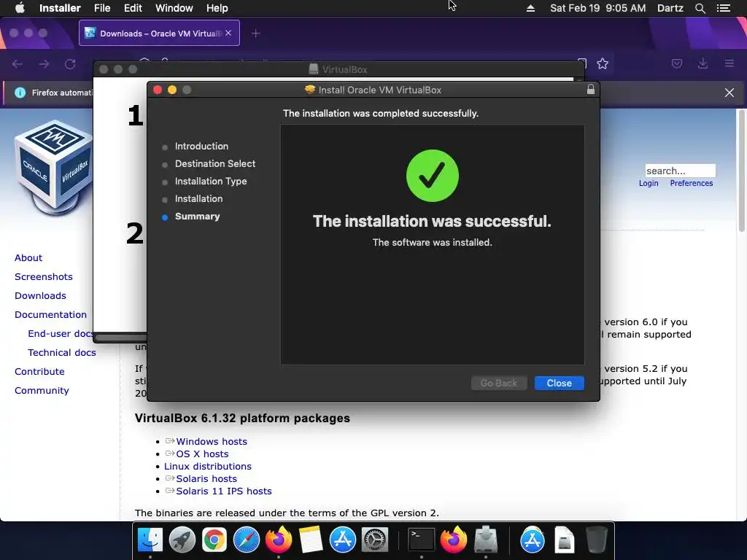Open Firefox icon right of Terminal in Dock

click(x=454, y=540)
